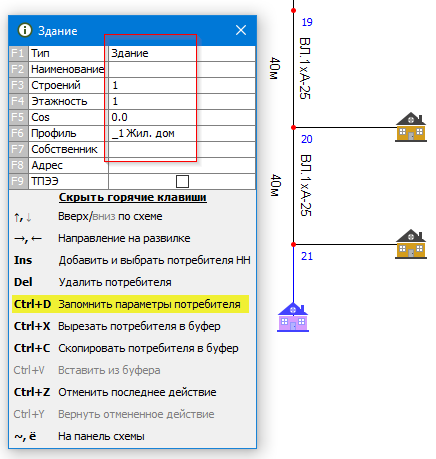Toggle the ТПЭЭ checkbox

tap(182, 181)
